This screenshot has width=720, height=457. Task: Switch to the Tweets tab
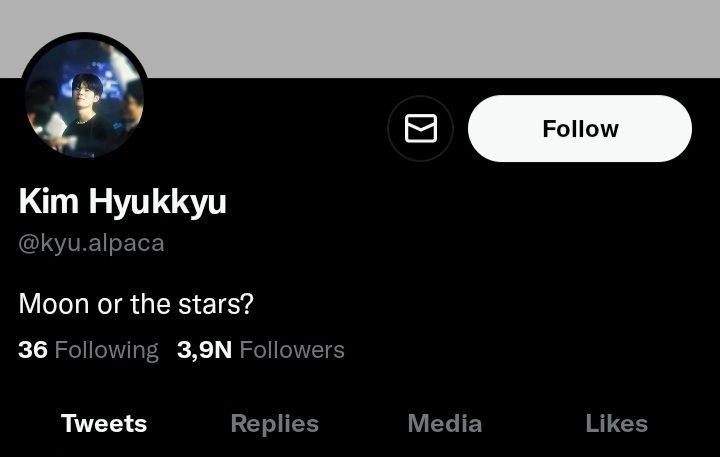[x=104, y=423]
